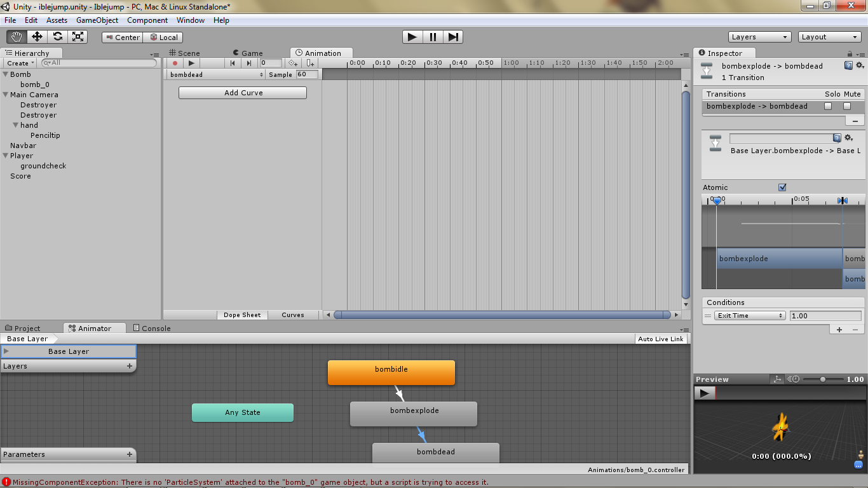868x488 pixels.
Task: Select the Rotate tool
Action: [x=57, y=37]
